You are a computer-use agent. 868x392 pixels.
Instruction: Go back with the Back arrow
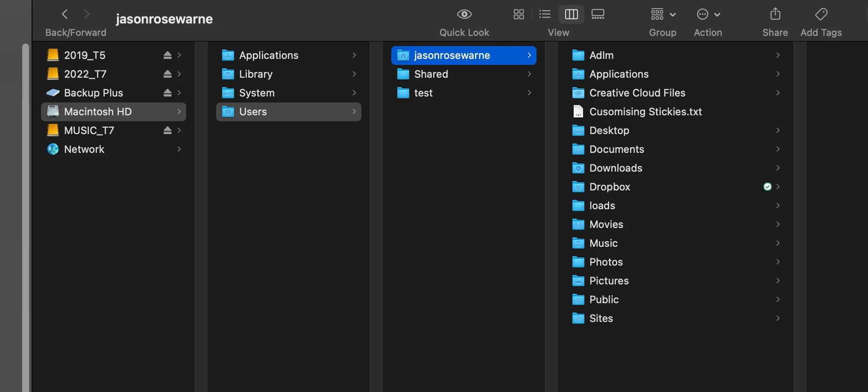click(x=65, y=14)
